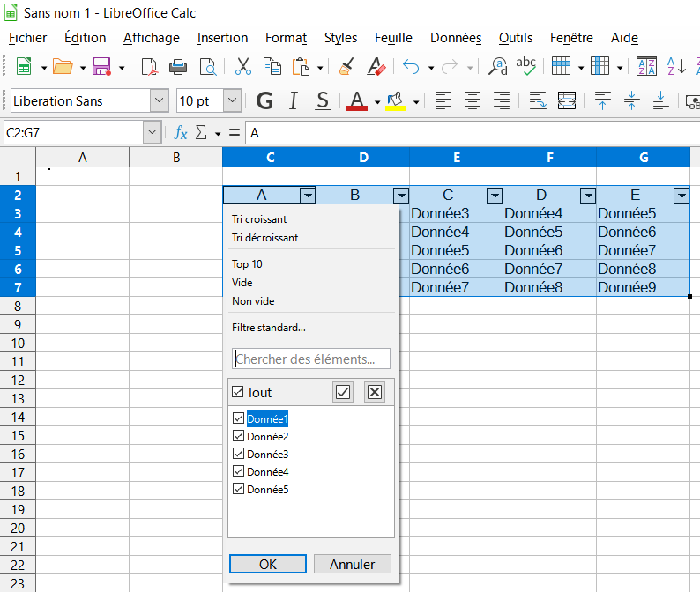
Task: Run the spelling check abc icon
Action: [x=526, y=66]
